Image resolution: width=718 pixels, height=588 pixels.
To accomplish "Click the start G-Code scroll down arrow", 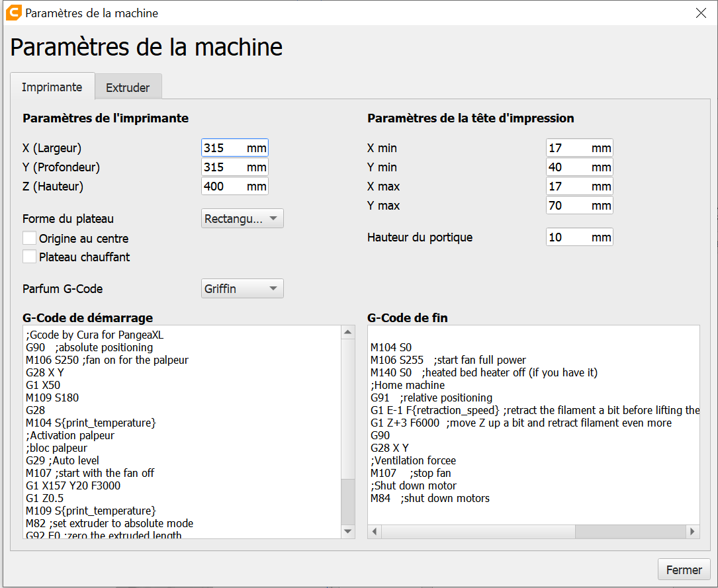I will (348, 531).
